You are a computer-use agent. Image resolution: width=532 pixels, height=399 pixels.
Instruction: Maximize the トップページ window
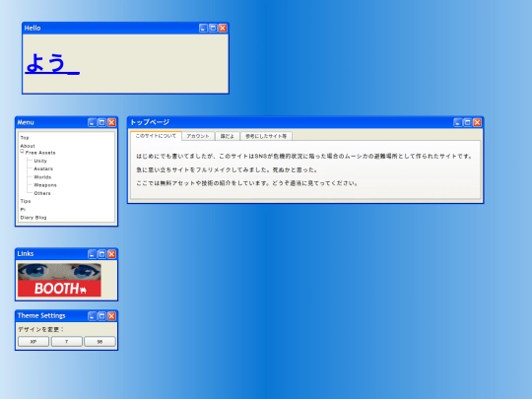pyautogui.click(x=468, y=122)
